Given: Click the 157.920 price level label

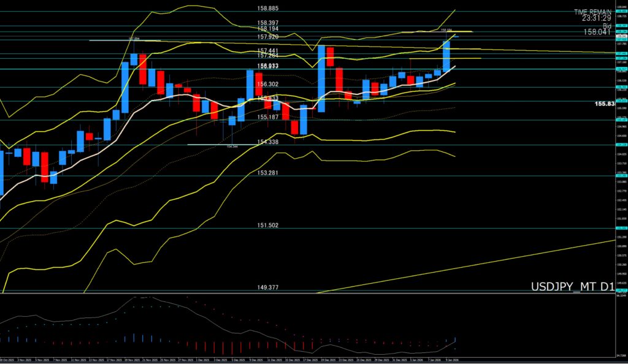Looking at the screenshot, I should point(268,36).
